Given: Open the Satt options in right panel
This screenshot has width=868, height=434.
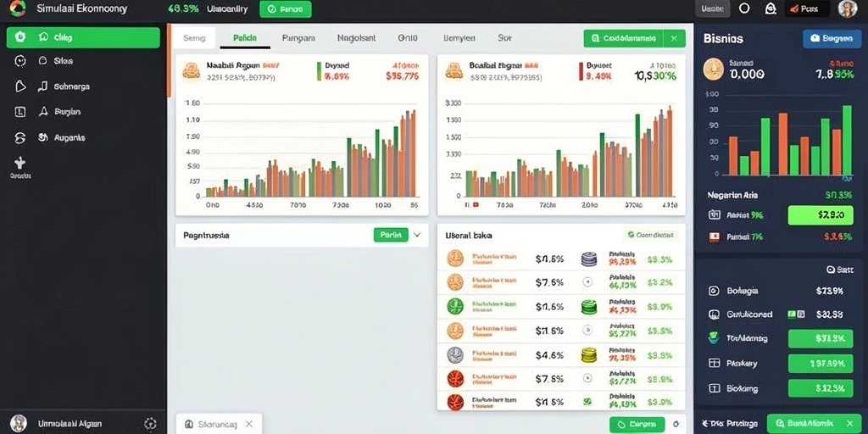Looking at the screenshot, I should [x=839, y=270].
